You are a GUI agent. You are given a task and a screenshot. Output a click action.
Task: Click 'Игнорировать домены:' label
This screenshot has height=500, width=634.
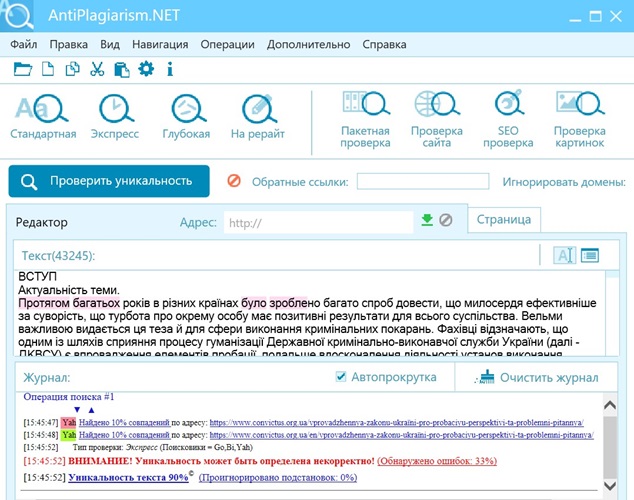click(564, 182)
